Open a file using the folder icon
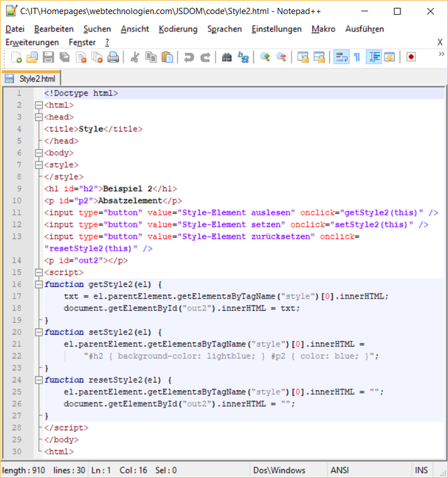The width and height of the screenshot is (448, 478). point(32,57)
